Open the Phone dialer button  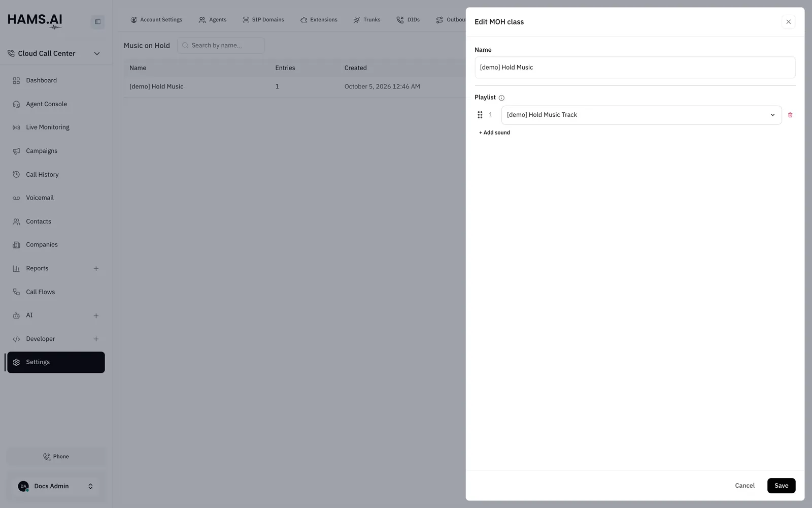click(x=56, y=457)
